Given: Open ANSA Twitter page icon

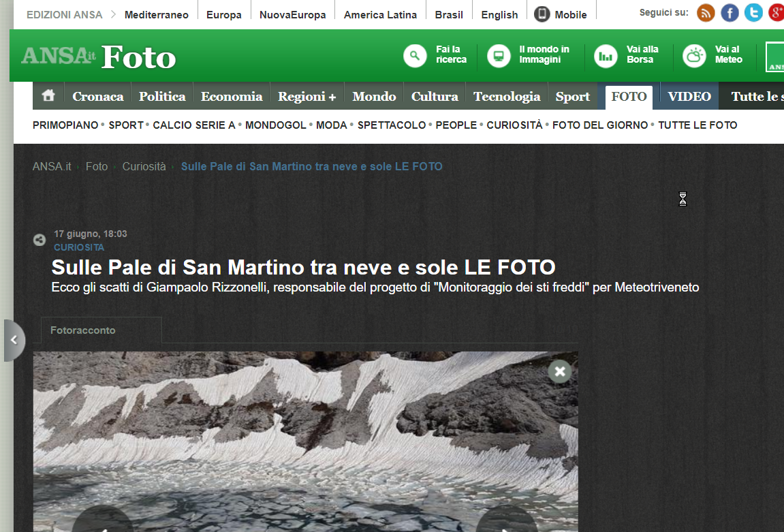Looking at the screenshot, I should (x=753, y=13).
